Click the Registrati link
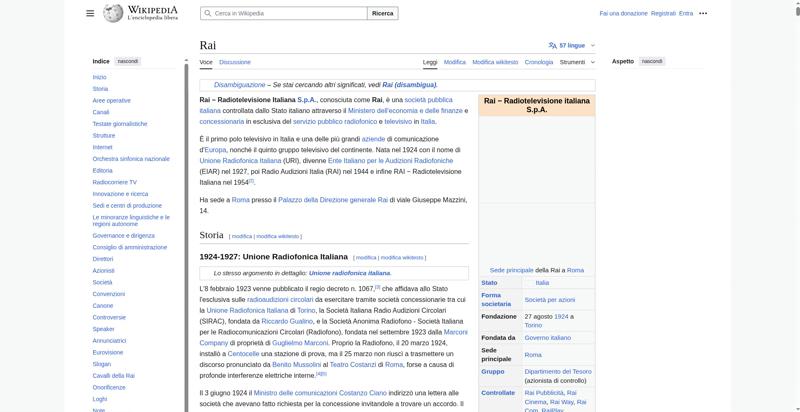Viewport: 800px width, 412px height. point(663,13)
